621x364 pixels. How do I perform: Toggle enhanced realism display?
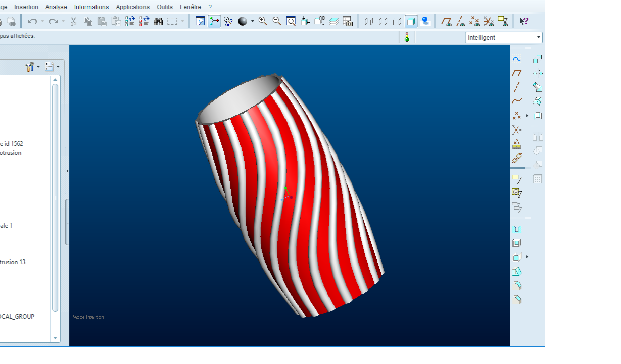[425, 21]
